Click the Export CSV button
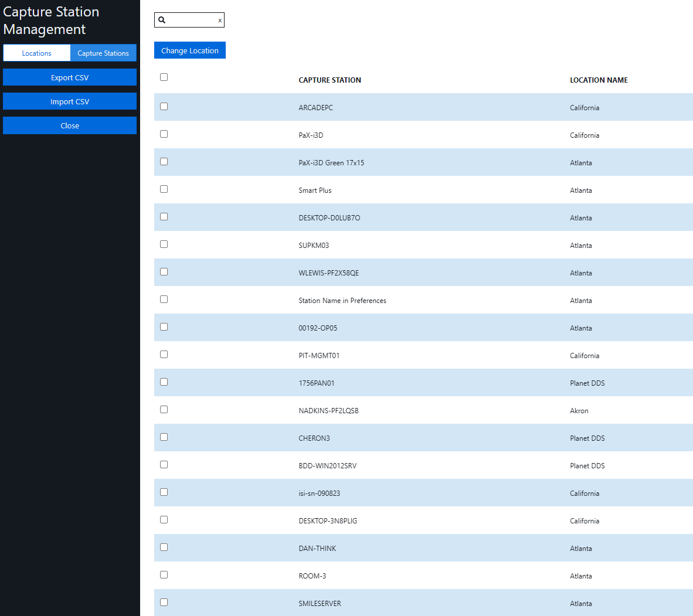693x616 pixels. pyautogui.click(x=70, y=77)
